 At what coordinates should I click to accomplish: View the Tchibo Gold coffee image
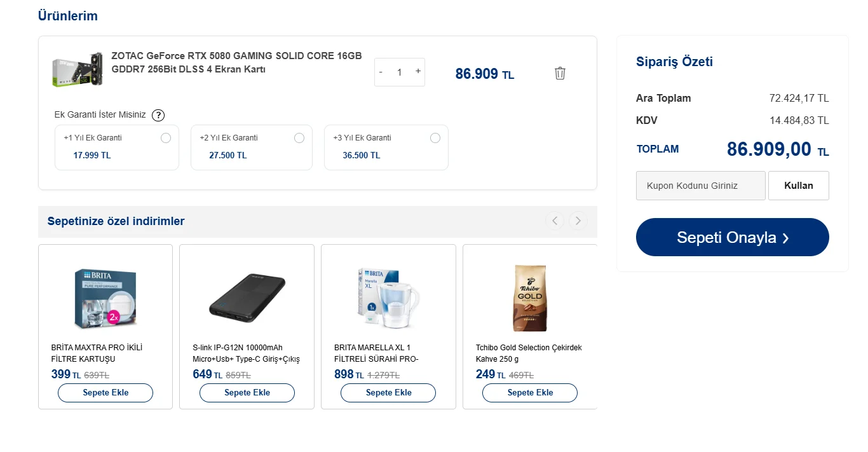tap(530, 298)
